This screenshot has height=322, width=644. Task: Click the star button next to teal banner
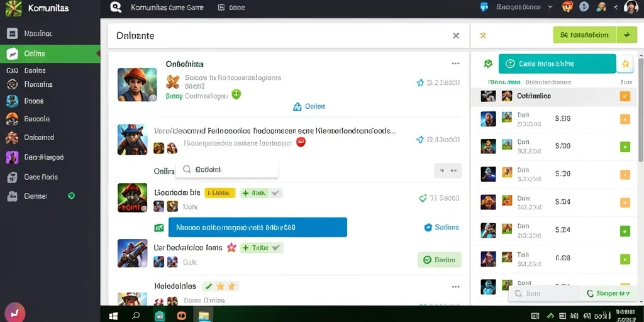(x=626, y=64)
